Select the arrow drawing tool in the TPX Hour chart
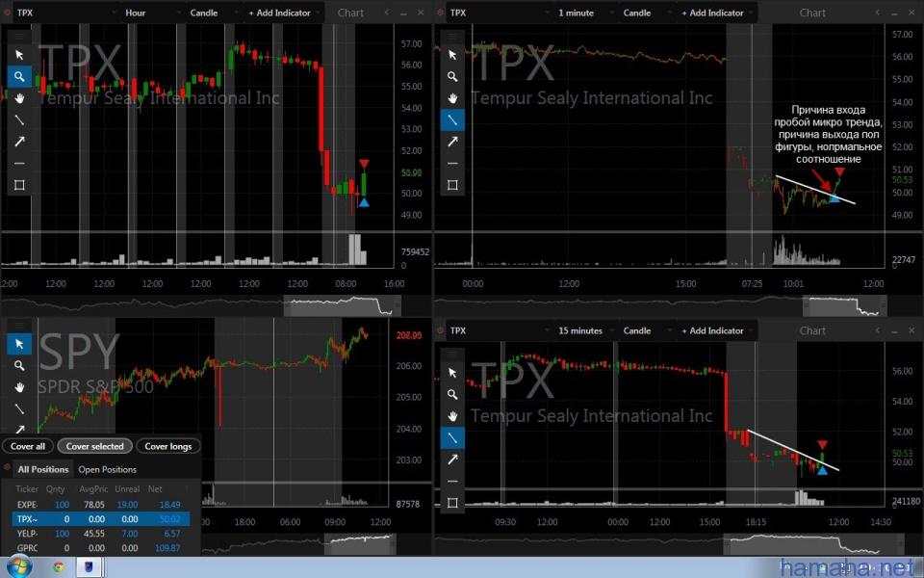This screenshot has height=578, width=924. click(x=19, y=142)
